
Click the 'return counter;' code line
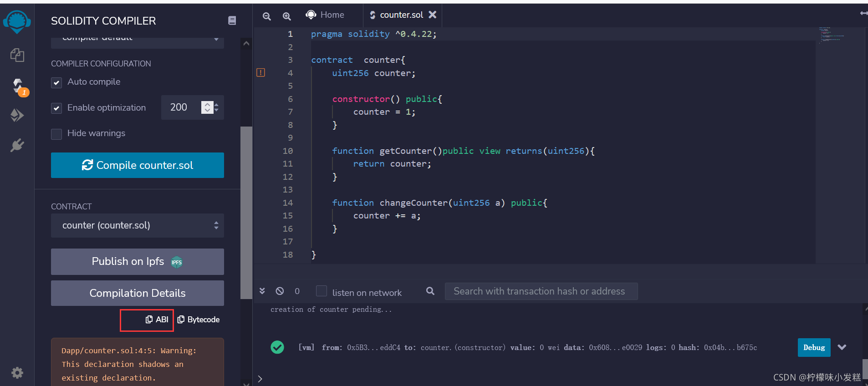coord(392,163)
